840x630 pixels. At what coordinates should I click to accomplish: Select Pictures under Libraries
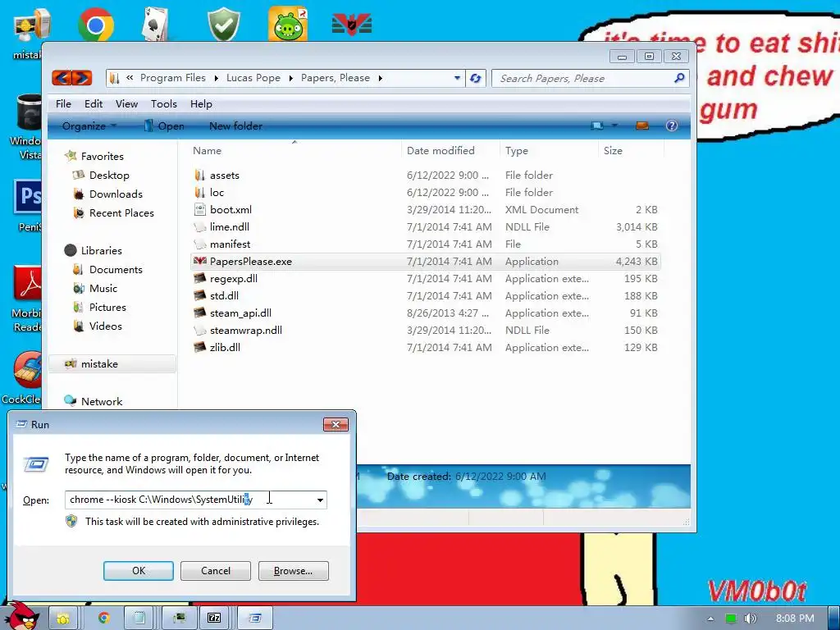click(x=107, y=307)
